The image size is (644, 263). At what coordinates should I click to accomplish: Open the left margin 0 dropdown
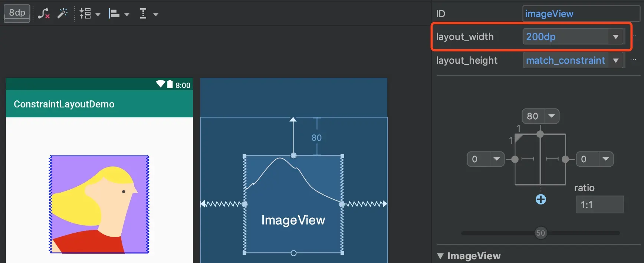coord(497,159)
